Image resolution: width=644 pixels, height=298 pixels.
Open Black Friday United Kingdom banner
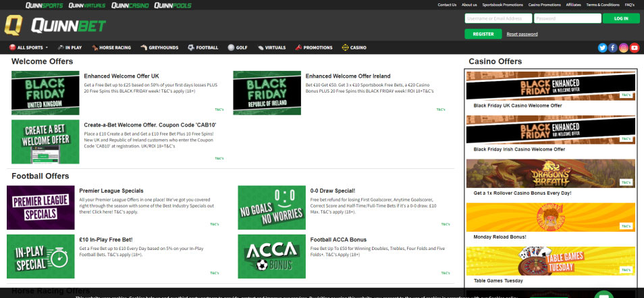45,93
